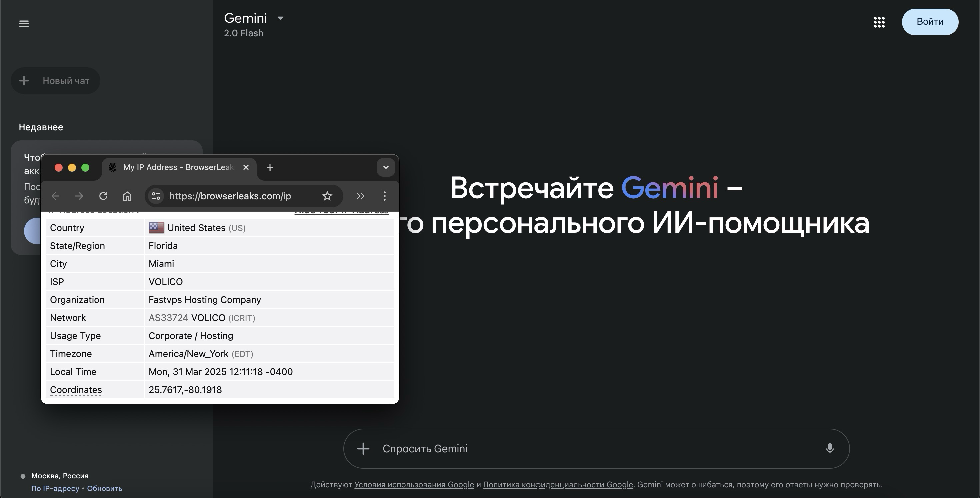The image size is (980, 498).
Task: Minimize browser window with yellow button
Action: pos(72,168)
